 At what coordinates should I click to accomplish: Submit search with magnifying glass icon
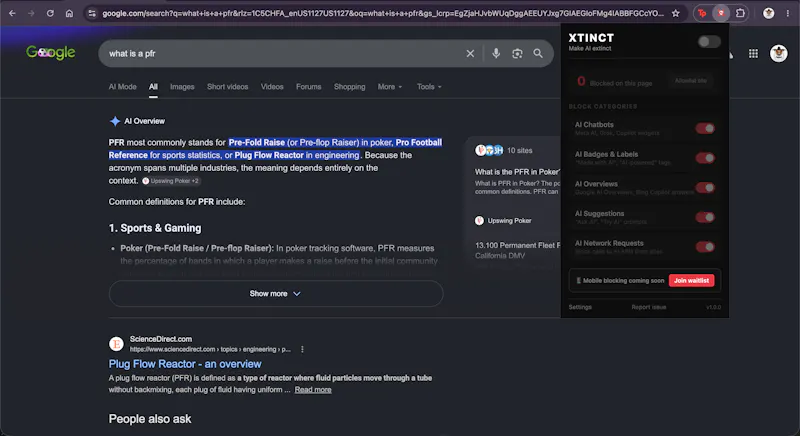point(538,54)
